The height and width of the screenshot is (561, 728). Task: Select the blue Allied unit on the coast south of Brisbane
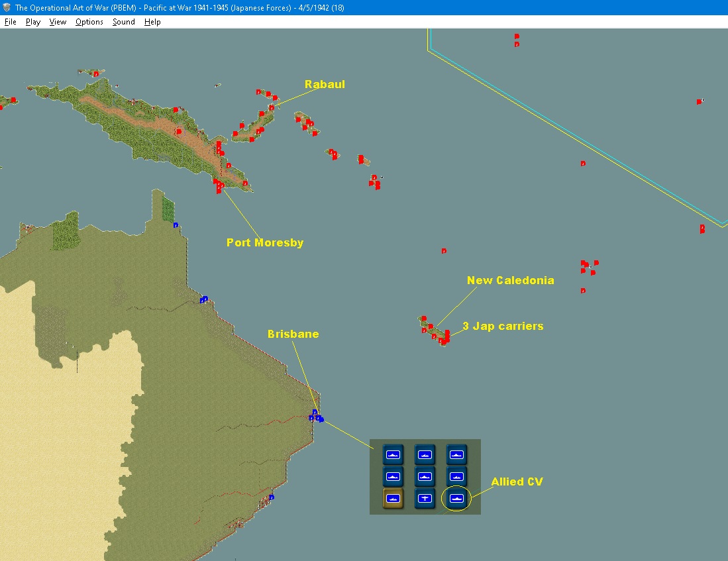click(272, 497)
